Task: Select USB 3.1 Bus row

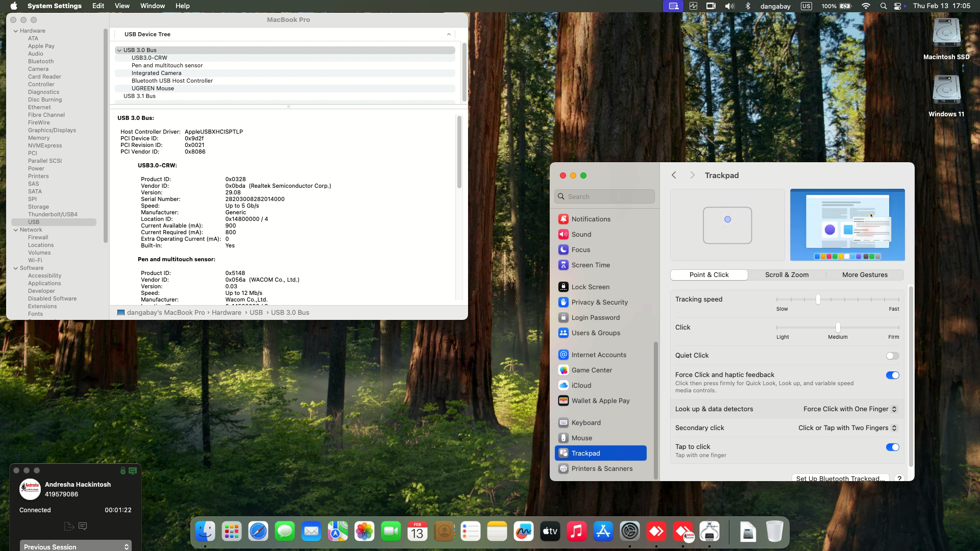Action: click(x=285, y=96)
